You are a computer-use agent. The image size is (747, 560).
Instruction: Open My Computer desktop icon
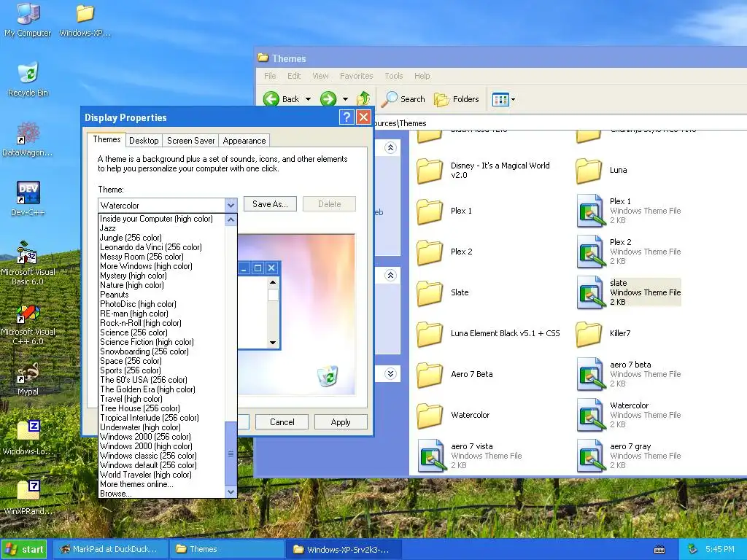click(x=28, y=20)
